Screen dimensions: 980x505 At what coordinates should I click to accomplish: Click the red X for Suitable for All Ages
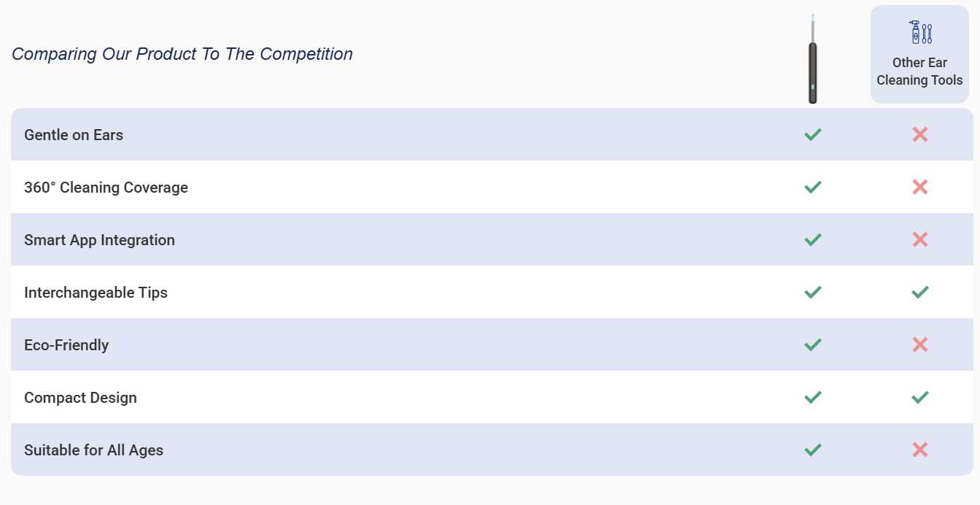(919, 450)
